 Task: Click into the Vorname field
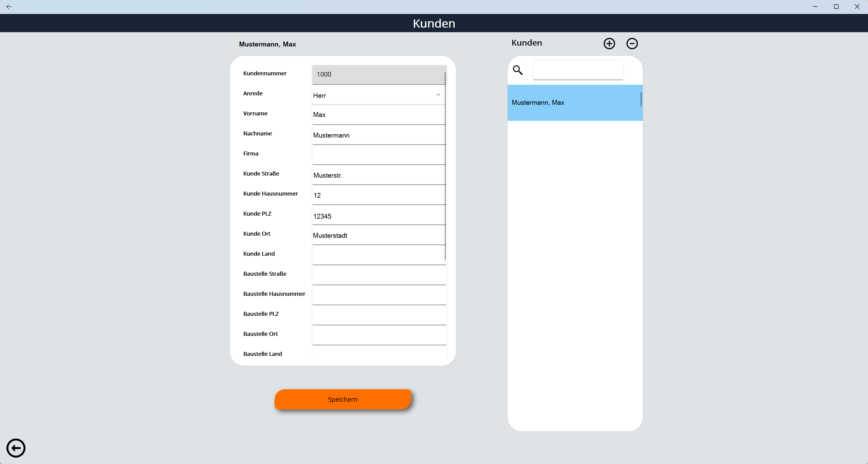click(x=378, y=115)
